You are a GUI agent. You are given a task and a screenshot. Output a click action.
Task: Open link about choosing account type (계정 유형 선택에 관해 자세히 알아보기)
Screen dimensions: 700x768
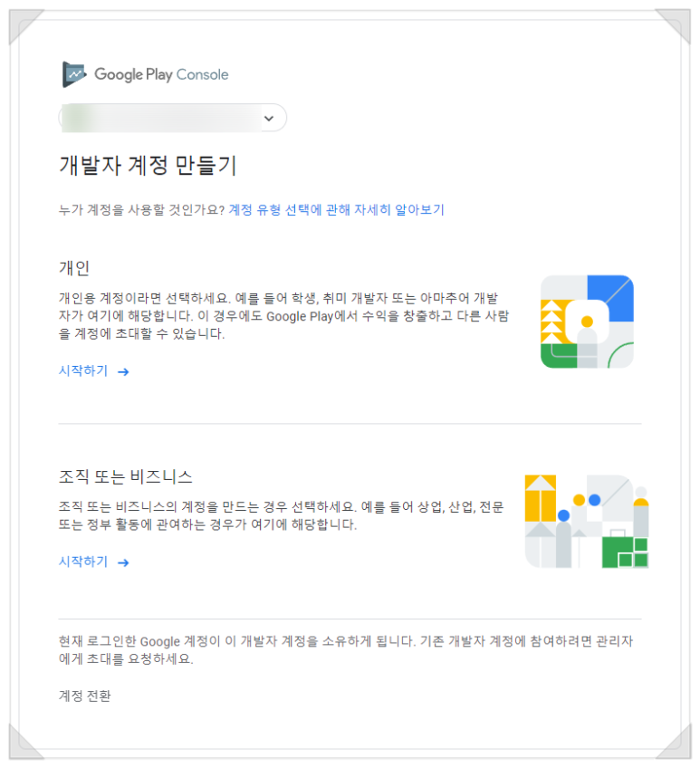336,210
